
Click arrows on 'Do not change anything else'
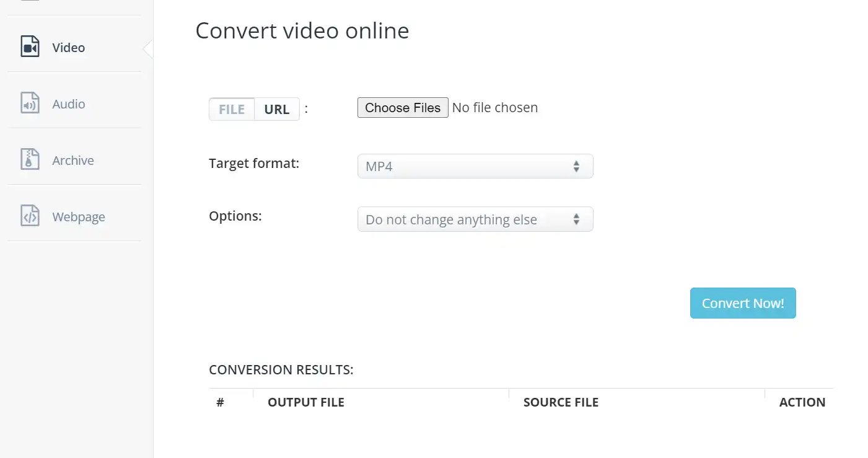point(576,219)
